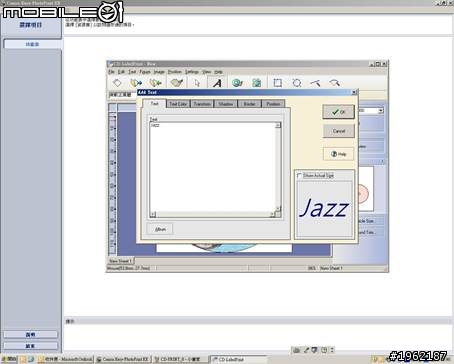Click the 結束 button in left sidebar
The image size is (454, 364).
coord(30,346)
